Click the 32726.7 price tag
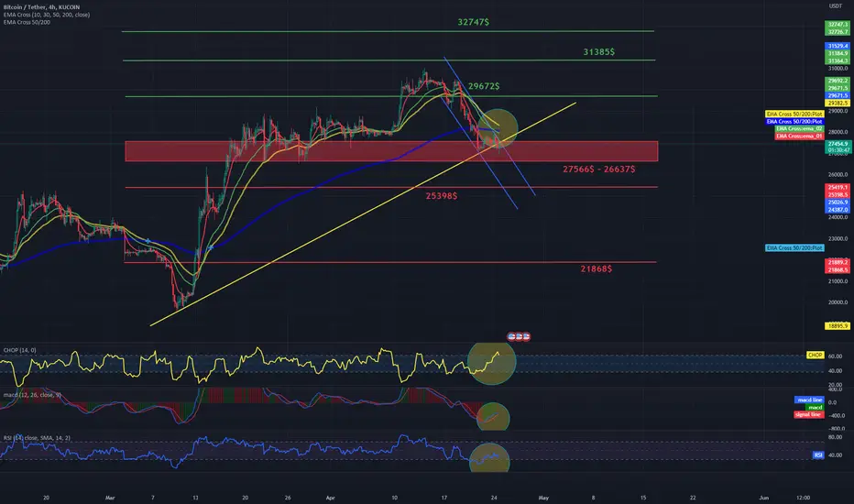The width and height of the screenshot is (854, 504). click(838, 32)
